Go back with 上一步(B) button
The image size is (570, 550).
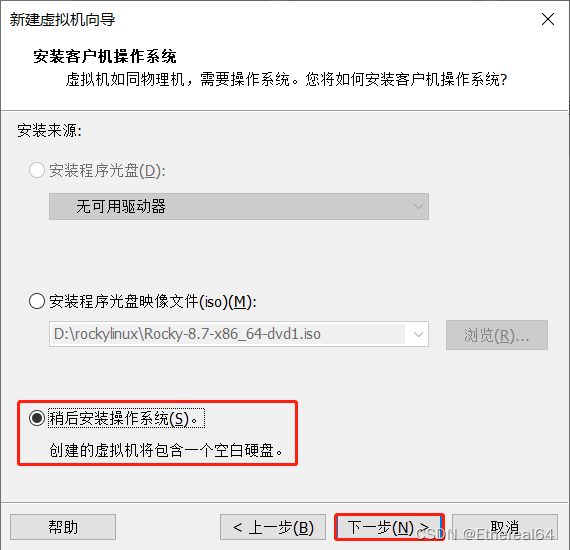tap(273, 527)
